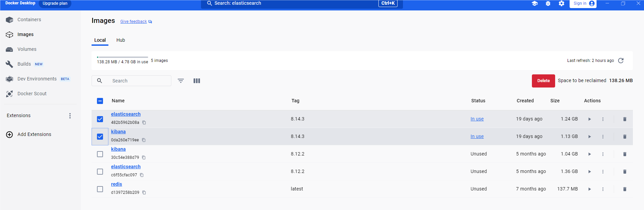Click the Sign in button
Image resolution: width=644 pixels, height=210 pixels.
583,3
